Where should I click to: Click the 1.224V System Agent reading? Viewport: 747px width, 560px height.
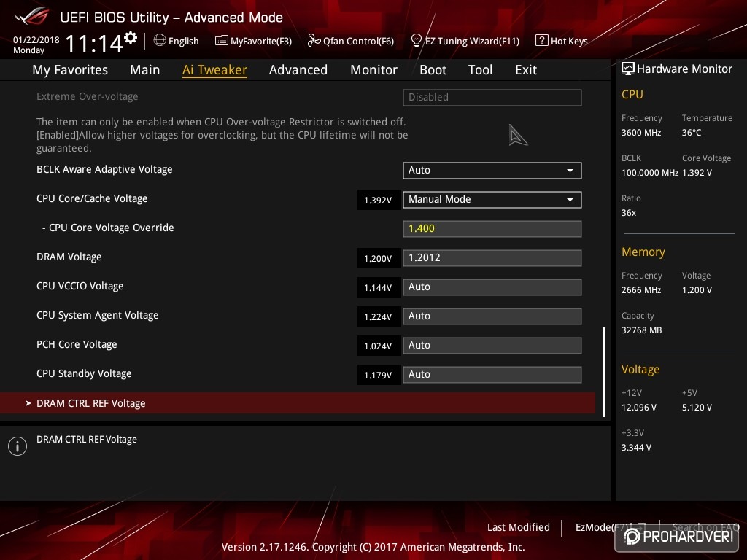click(379, 316)
